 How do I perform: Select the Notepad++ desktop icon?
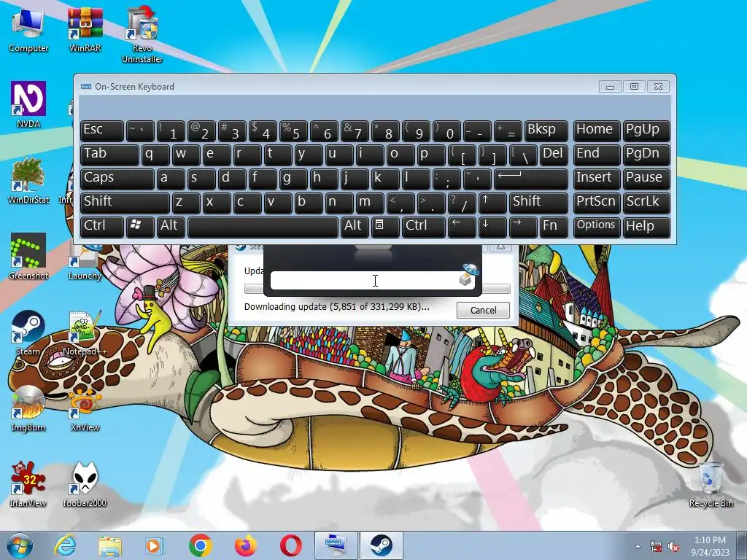tap(85, 332)
